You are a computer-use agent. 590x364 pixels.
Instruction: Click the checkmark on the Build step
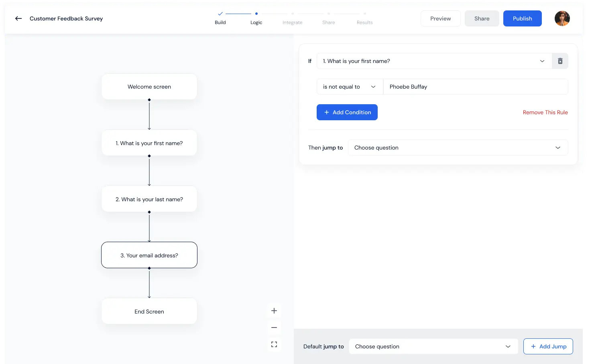(x=220, y=13)
